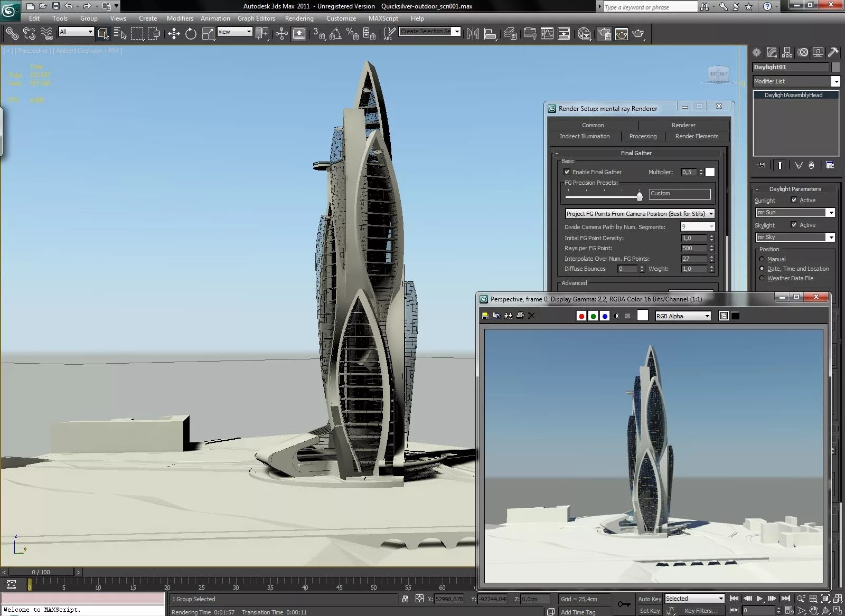Switch to the Renderer tab
Screen dimensions: 845x616
(x=683, y=125)
